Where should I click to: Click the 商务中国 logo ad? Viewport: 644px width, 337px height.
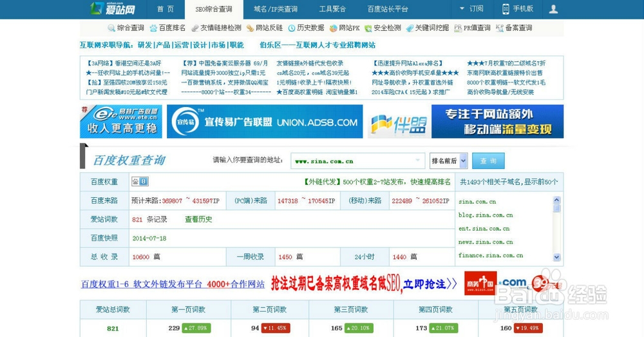pyautogui.click(x=480, y=283)
